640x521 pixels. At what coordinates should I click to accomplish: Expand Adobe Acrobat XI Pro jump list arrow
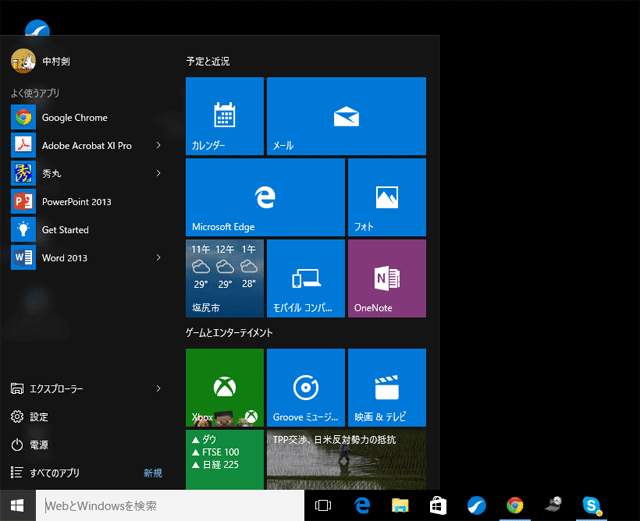(158, 145)
